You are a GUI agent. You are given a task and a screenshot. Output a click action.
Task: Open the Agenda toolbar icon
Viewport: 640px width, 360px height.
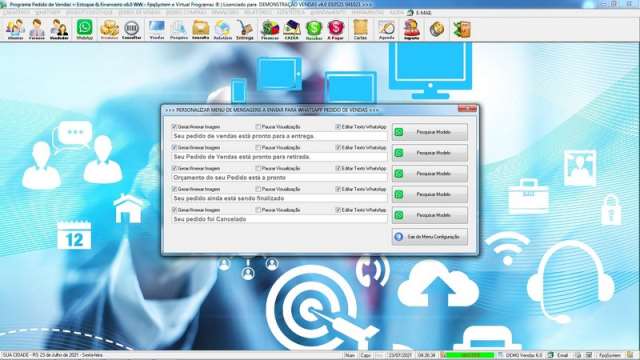pos(386,29)
